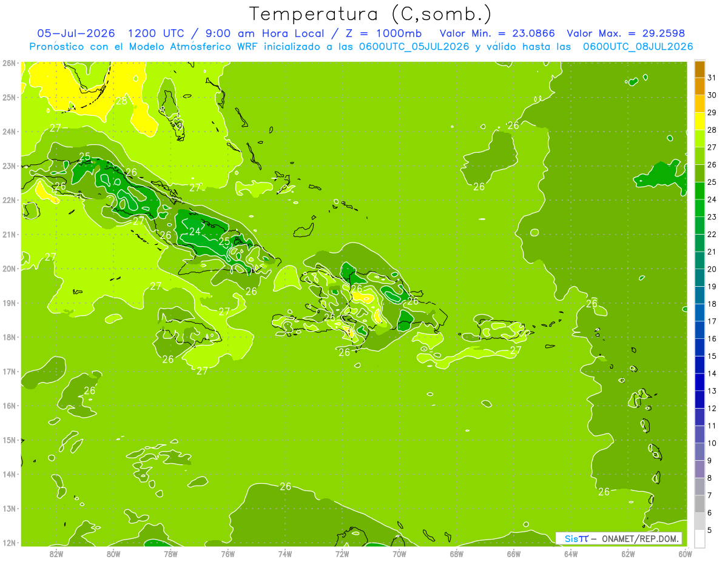Click latitude axis label '18N'
Viewport: 728px width, 562px height.
click(x=8, y=337)
